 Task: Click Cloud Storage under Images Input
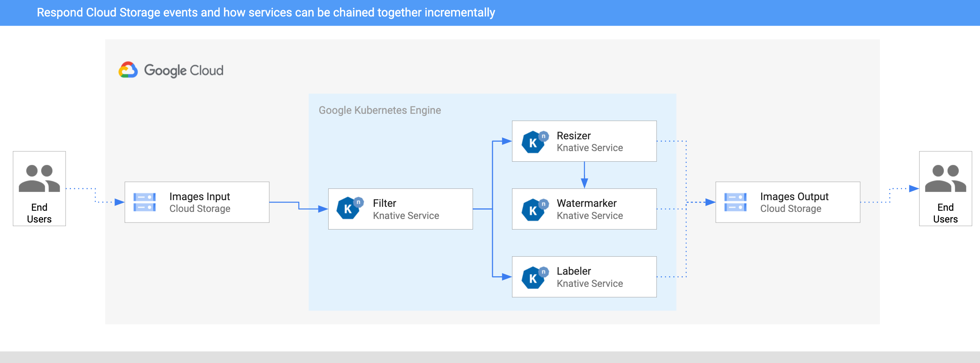(200, 208)
